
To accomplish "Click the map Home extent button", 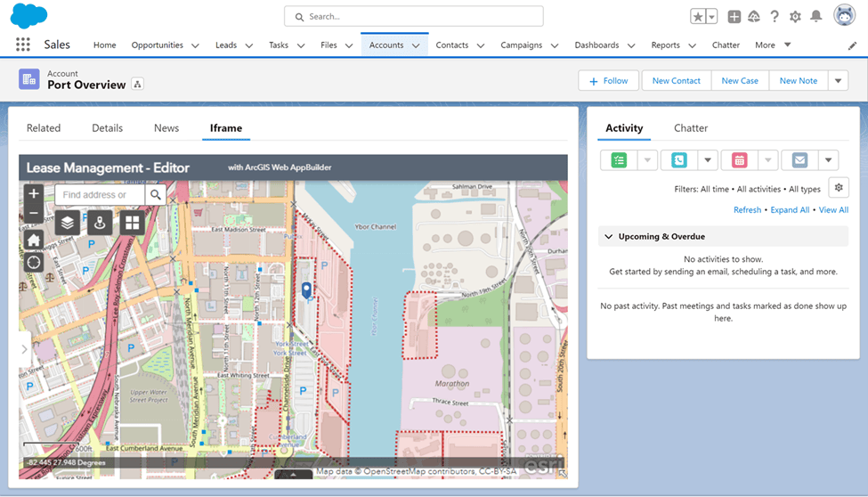I will [34, 240].
